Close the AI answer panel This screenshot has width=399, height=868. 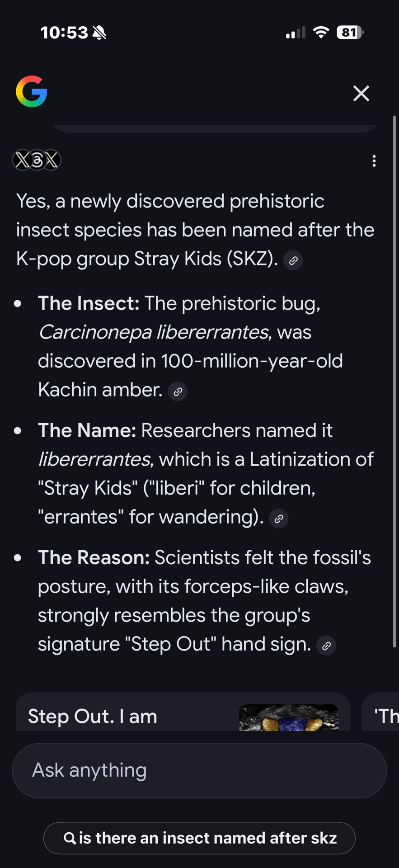(361, 94)
